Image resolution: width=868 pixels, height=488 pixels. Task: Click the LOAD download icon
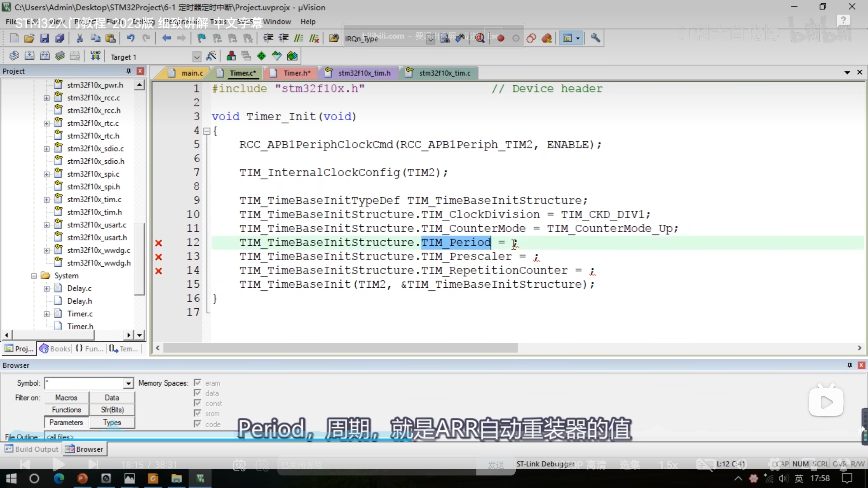point(95,56)
